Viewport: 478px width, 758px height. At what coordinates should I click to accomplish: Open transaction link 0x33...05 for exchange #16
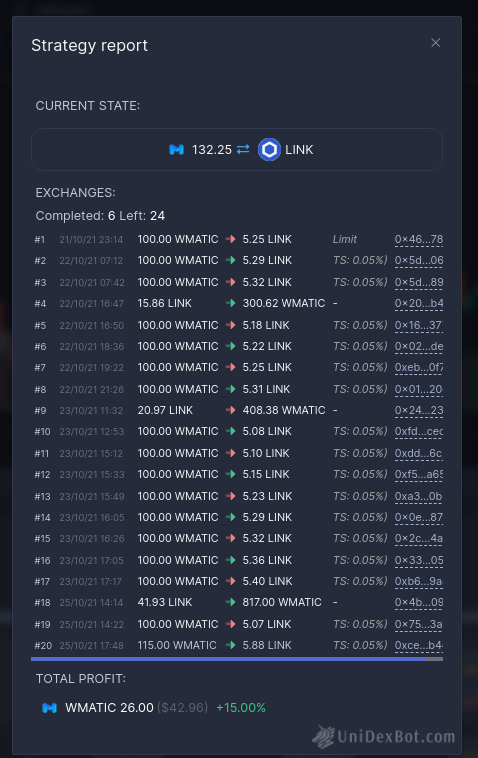pyautogui.click(x=419, y=560)
